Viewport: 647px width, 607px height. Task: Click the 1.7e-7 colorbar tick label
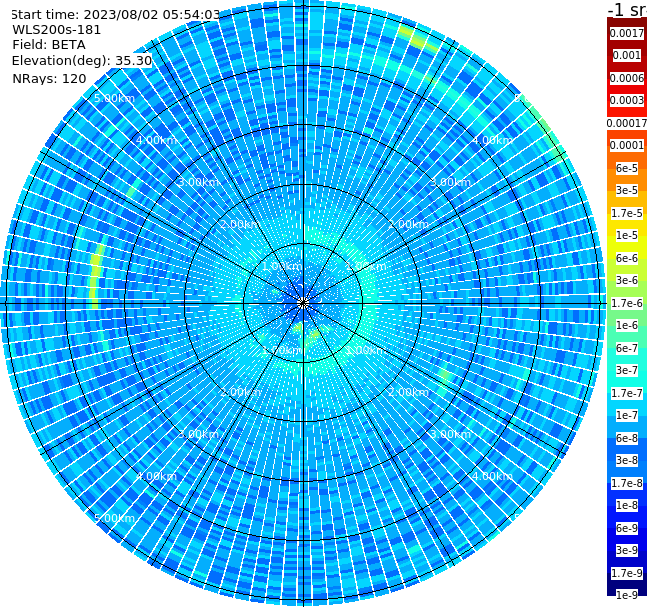tap(627, 393)
